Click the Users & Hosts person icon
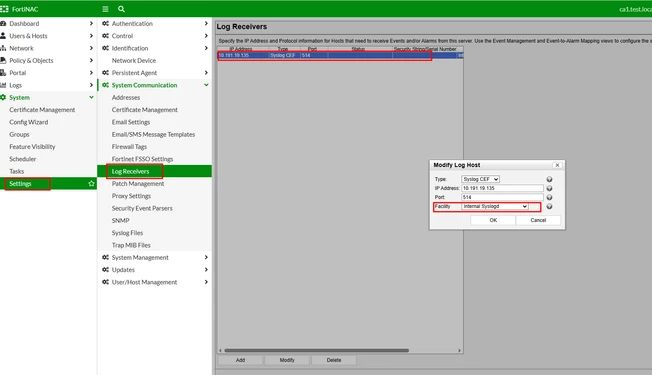 [x=3, y=36]
